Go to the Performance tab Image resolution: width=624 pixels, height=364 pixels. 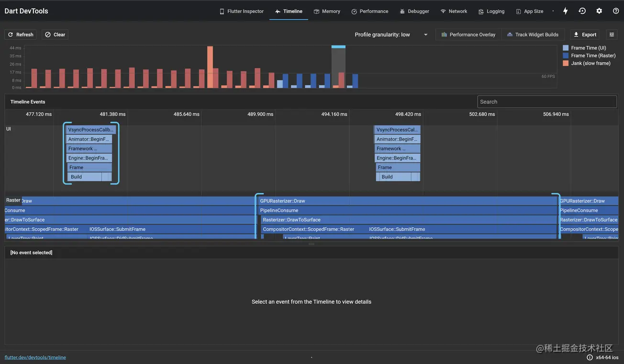point(369,11)
